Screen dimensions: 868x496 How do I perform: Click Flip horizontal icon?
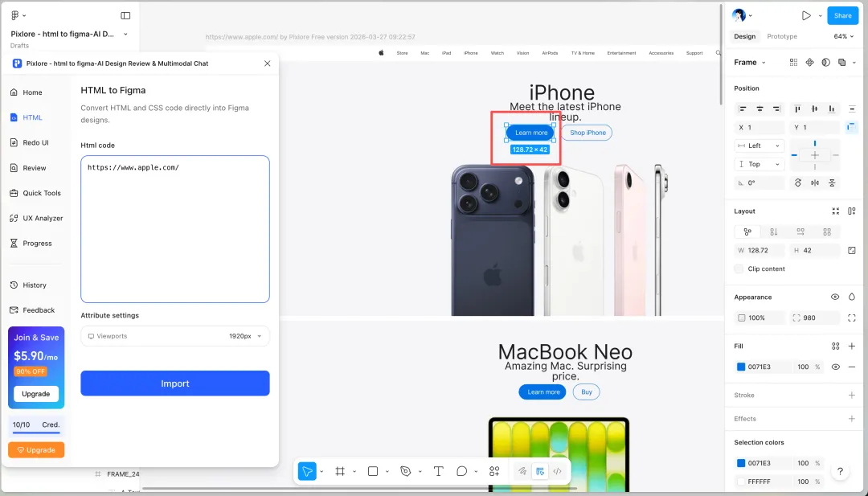815,182
